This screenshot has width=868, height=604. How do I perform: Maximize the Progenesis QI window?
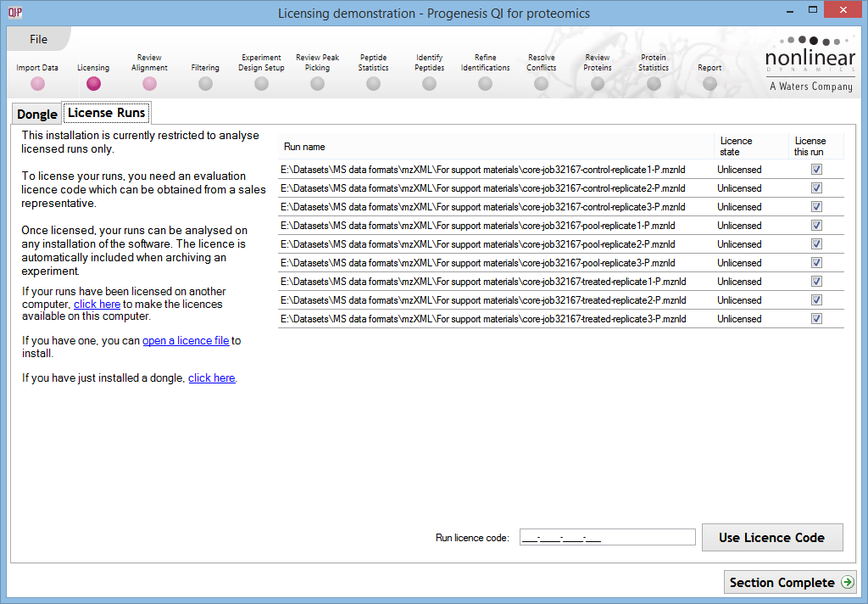813,10
